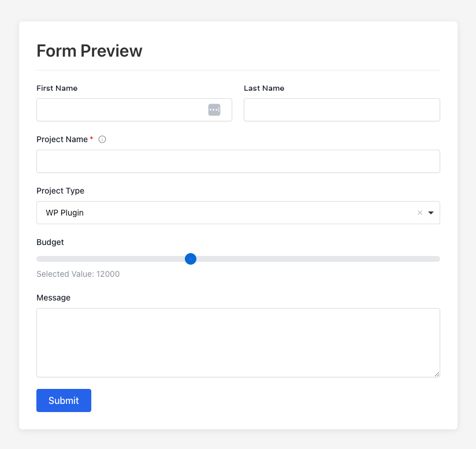Click the Form Preview heading
Screen dimensions: 476x449
pos(90,51)
